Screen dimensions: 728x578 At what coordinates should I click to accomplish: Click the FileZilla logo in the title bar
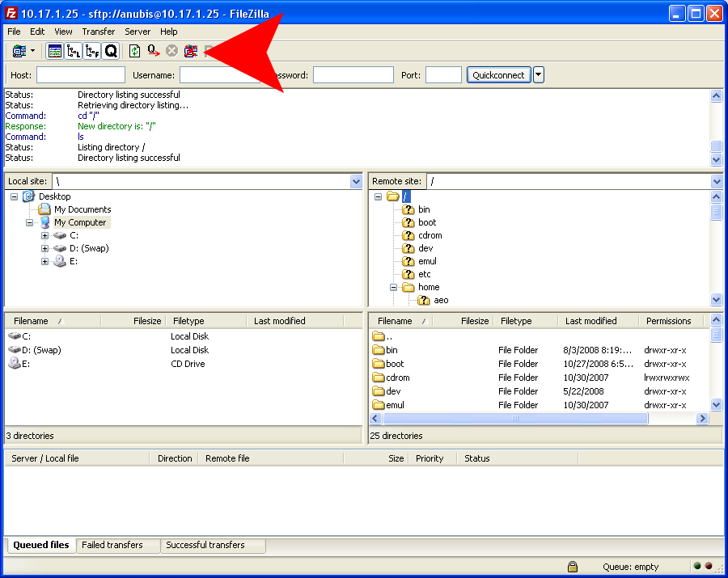[x=11, y=13]
